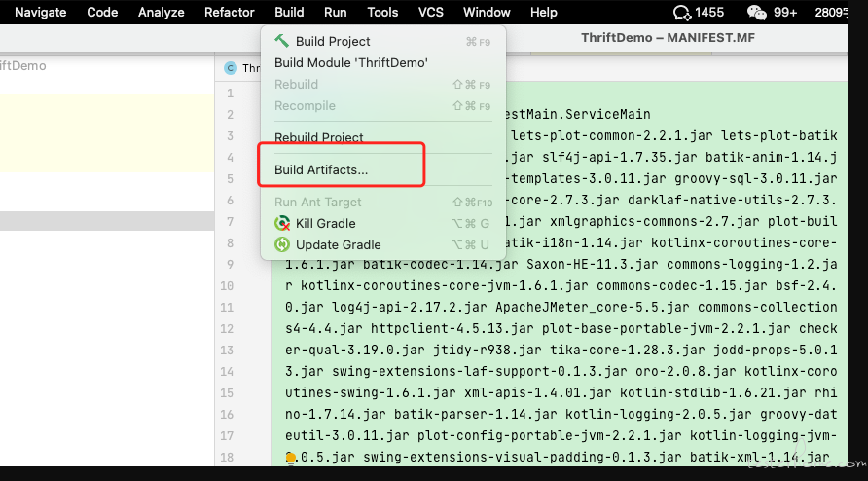Viewport: 868px width, 481px height.
Task: Click 'httpclient-4.5.13.jar' text in editor
Action: click(452, 328)
